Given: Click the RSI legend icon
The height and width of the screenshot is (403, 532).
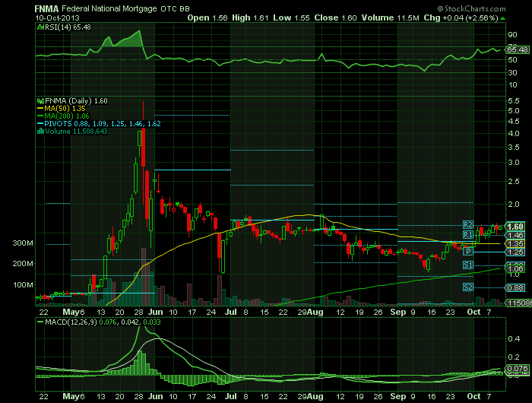Looking at the screenshot, I should click(x=40, y=27).
